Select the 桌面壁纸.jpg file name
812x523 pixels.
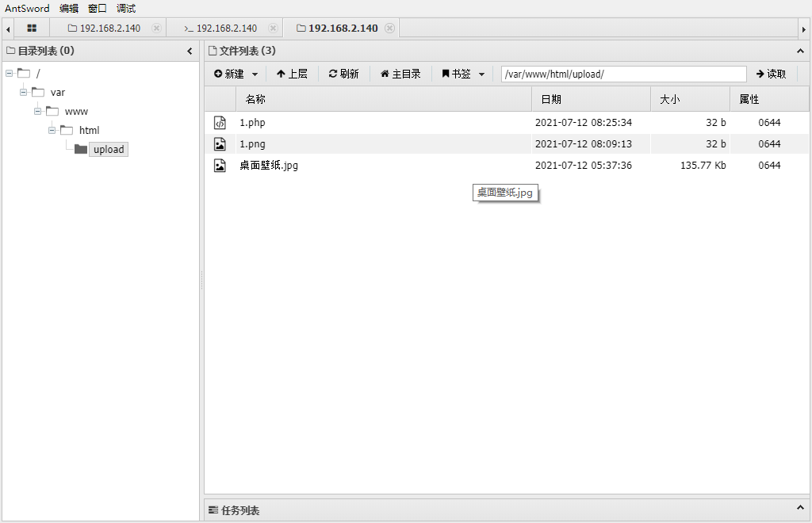click(x=269, y=165)
